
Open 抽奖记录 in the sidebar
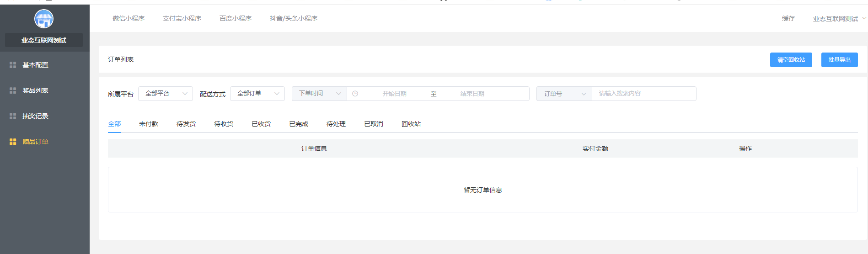[x=45, y=116]
